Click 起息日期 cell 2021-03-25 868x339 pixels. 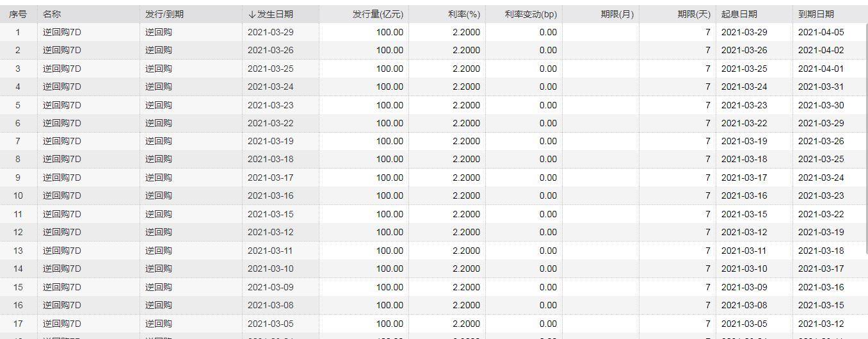(744, 69)
